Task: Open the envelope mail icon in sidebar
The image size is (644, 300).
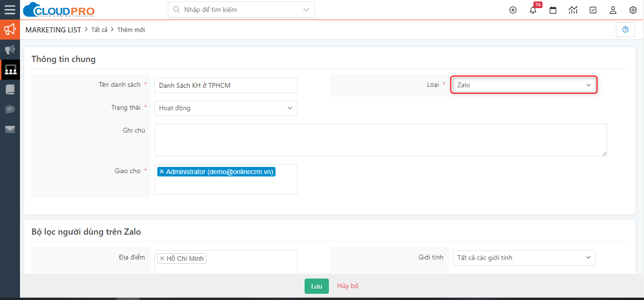Action: click(x=10, y=129)
